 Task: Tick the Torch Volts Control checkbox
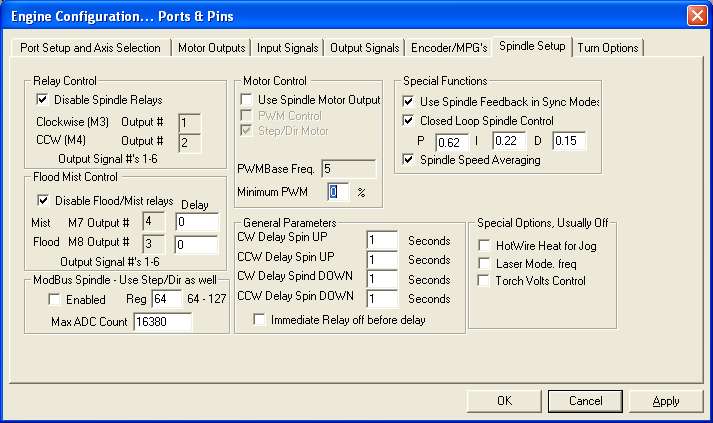(484, 281)
